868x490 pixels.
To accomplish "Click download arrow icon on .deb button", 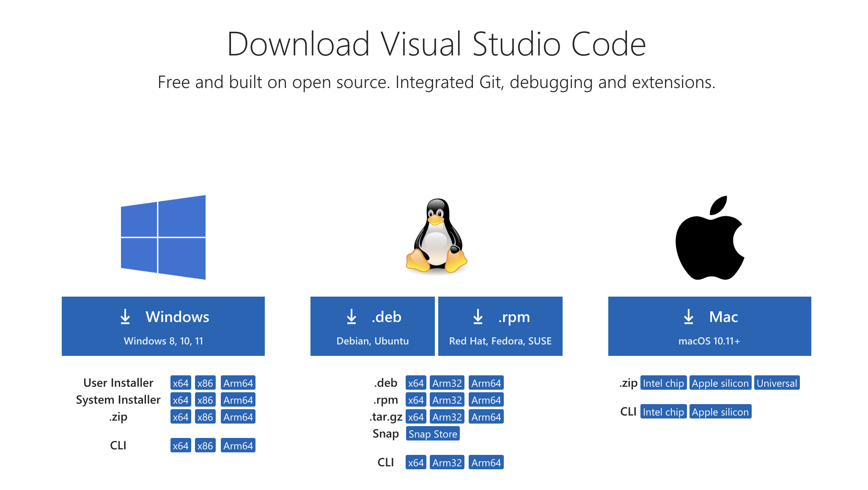I will click(352, 317).
